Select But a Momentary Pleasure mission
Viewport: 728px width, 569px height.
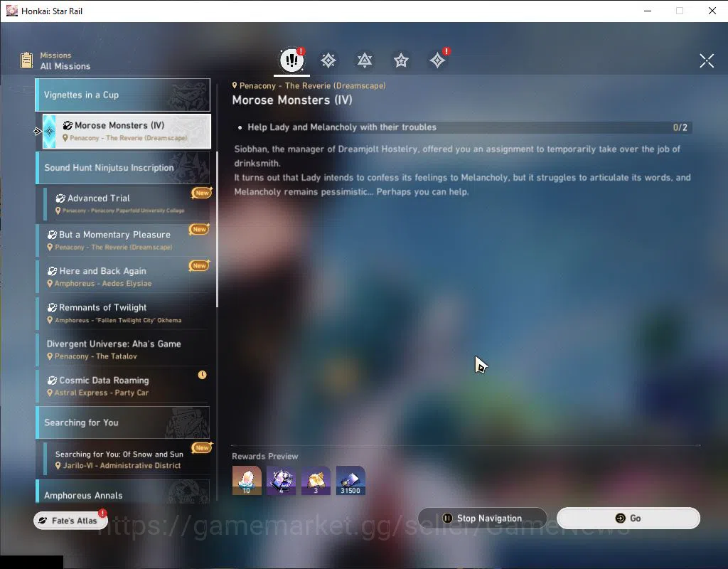coord(123,240)
